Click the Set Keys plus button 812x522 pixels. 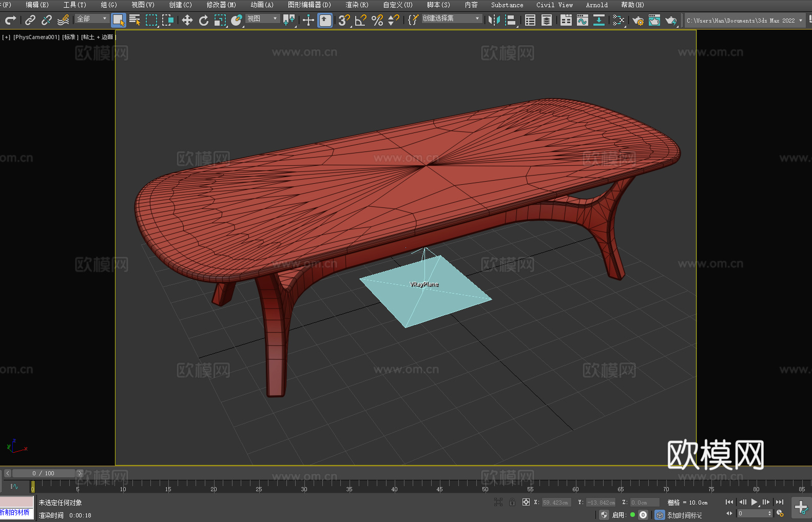[x=801, y=508]
